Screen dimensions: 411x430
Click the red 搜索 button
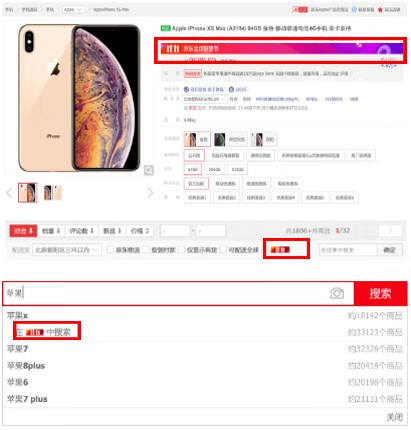click(x=380, y=294)
